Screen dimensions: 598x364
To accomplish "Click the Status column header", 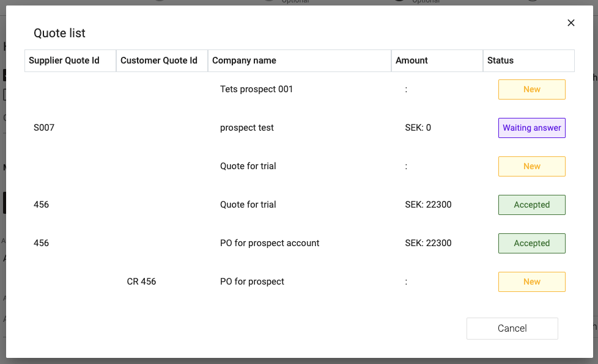I will 500,60.
